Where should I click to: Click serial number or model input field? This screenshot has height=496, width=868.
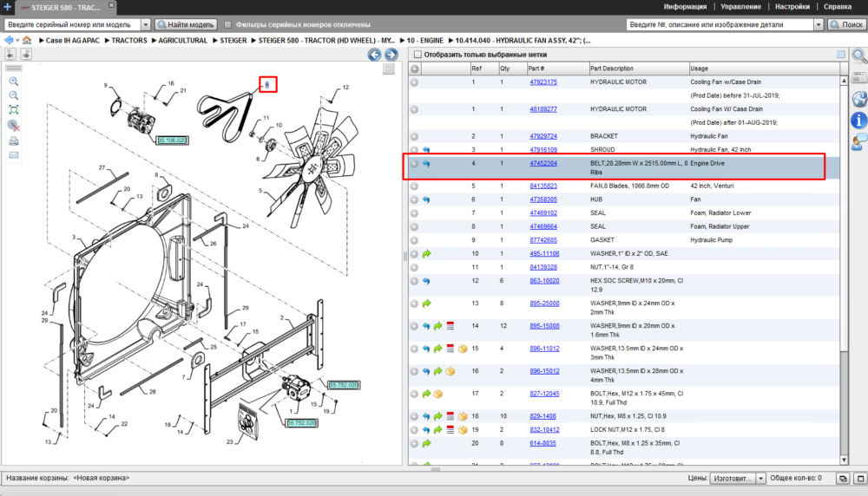73,24
